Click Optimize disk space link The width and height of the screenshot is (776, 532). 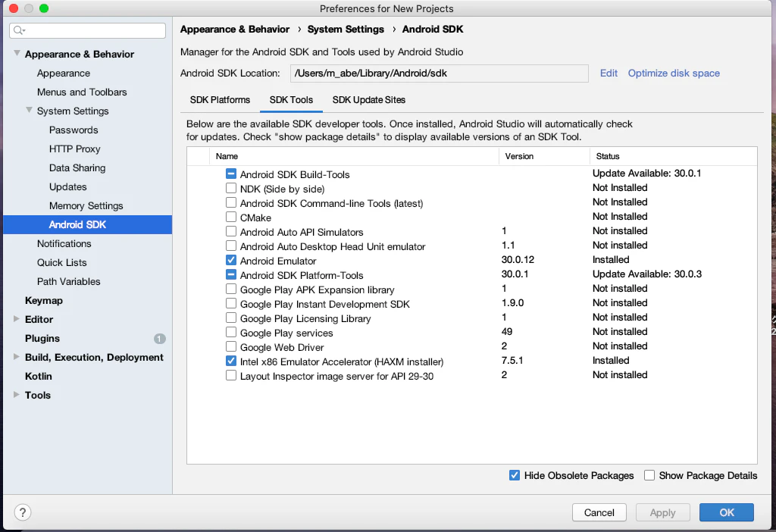(x=674, y=74)
